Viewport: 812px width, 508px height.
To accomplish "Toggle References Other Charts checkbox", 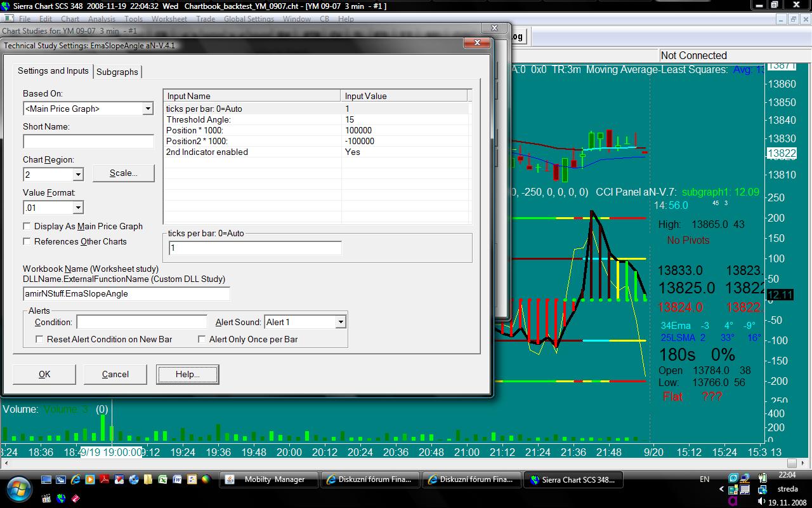I will [27, 241].
